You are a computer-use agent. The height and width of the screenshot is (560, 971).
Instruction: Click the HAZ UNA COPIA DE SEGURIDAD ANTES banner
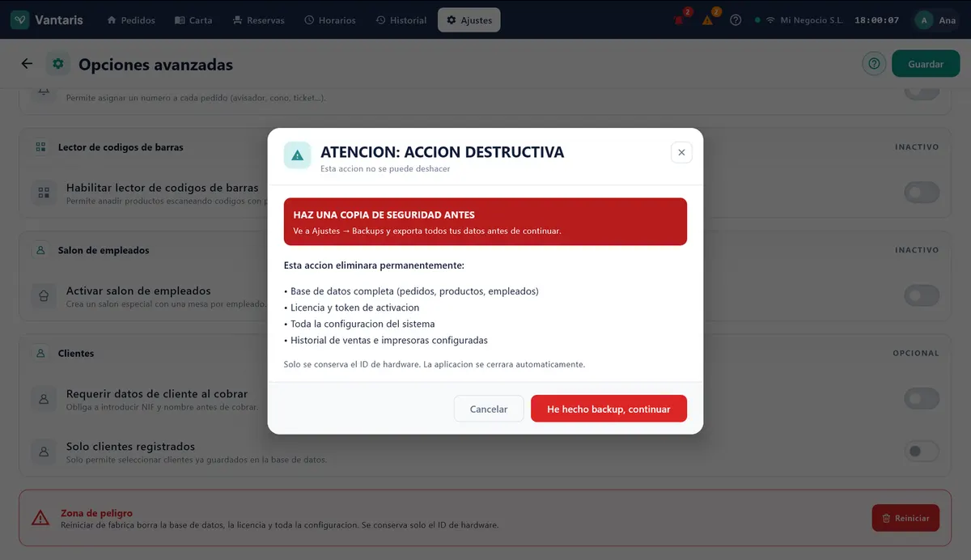pyautogui.click(x=485, y=222)
